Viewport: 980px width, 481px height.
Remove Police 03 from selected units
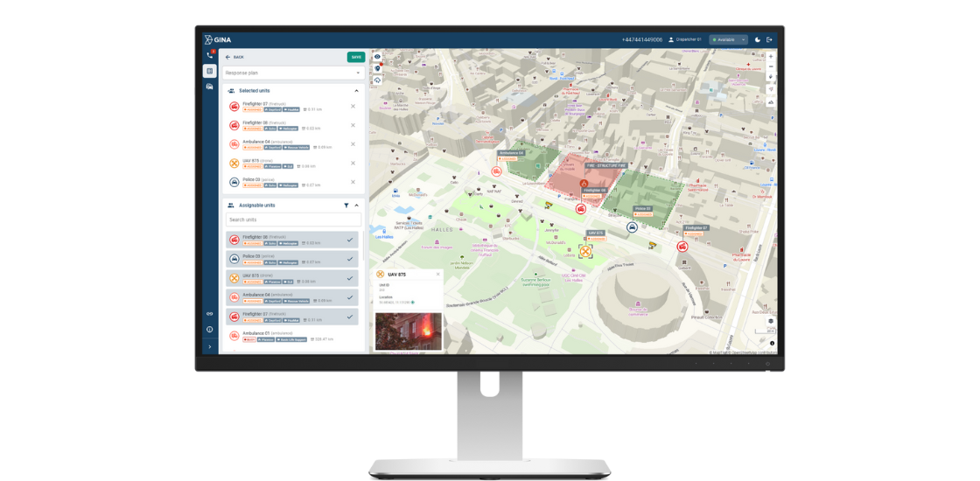pyautogui.click(x=353, y=182)
